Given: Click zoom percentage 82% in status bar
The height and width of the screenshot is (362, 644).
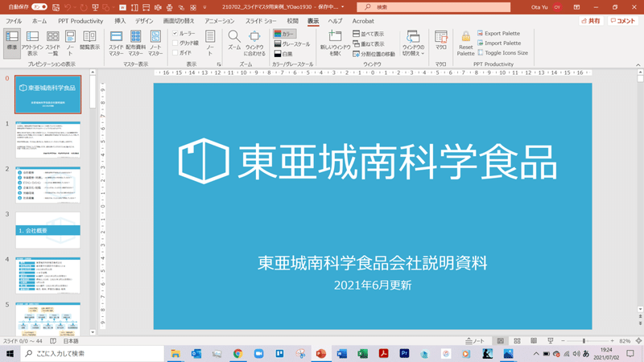Looking at the screenshot, I should click(x=625, y=341).
